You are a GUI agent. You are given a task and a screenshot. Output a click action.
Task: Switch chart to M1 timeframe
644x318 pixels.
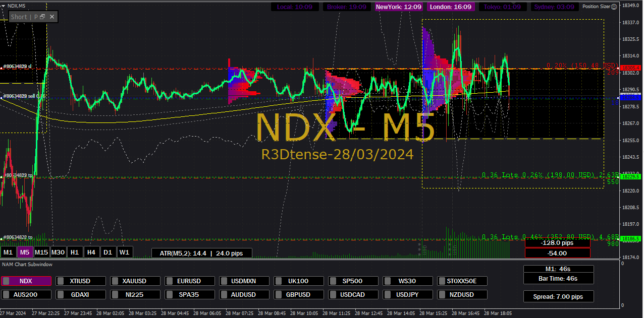pyautogui.click(x=8, y=252)
